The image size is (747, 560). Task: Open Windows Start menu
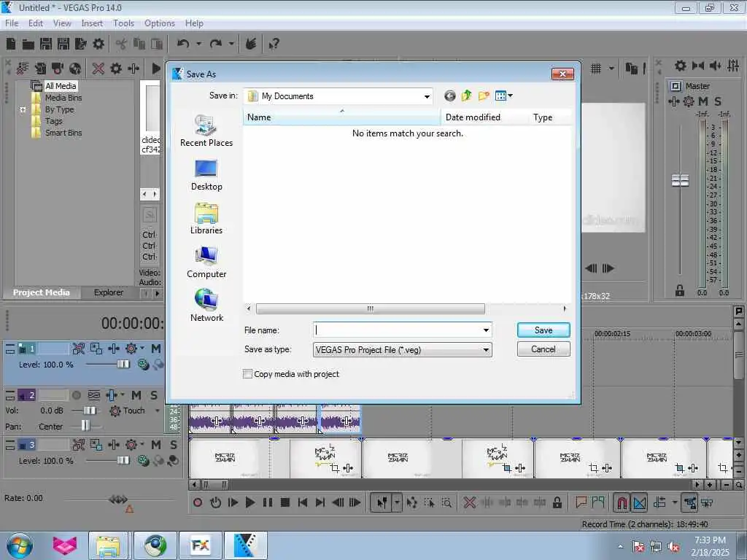click(19, 545)
